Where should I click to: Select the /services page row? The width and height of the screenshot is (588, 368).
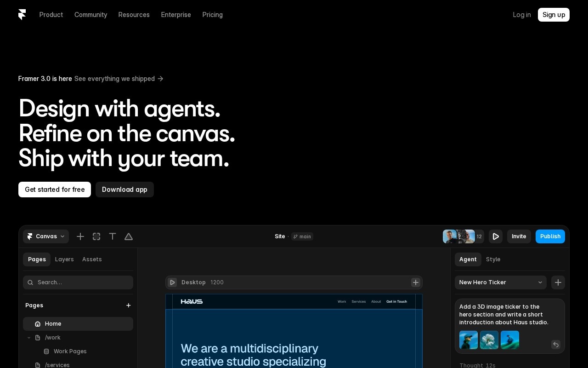click(x=78, y=365)
